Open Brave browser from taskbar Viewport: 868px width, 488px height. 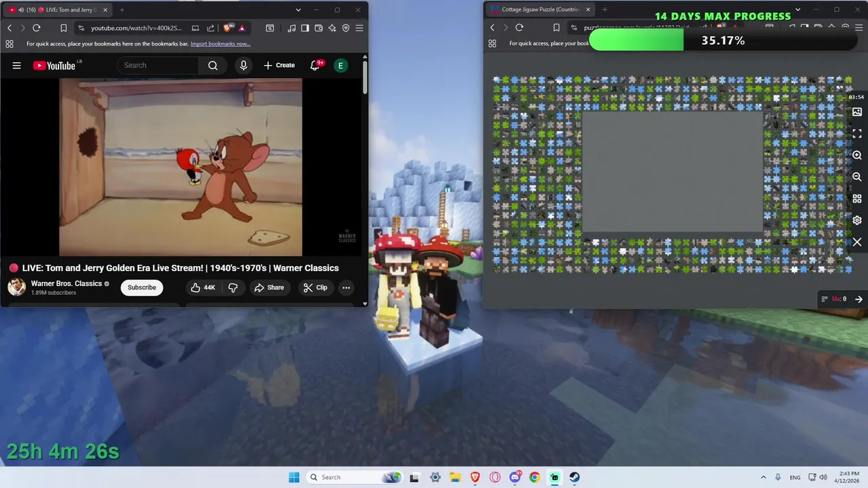[x=475, y=477]
